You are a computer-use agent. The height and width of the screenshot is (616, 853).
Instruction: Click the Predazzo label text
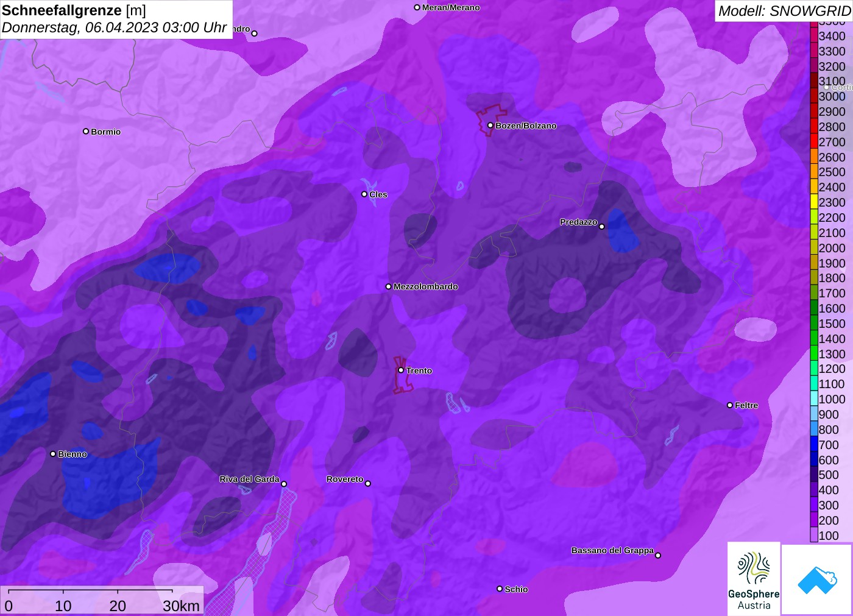tap(579, 222)
